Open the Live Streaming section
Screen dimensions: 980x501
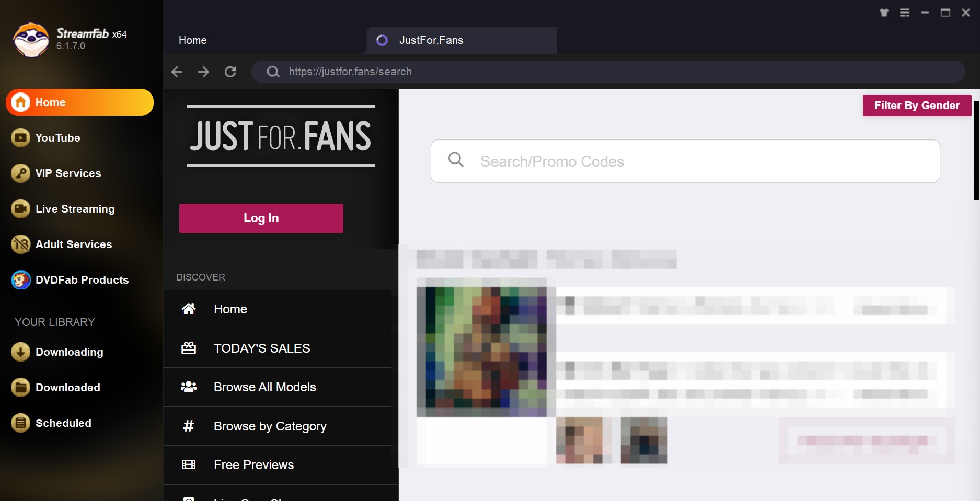(74, 208)
